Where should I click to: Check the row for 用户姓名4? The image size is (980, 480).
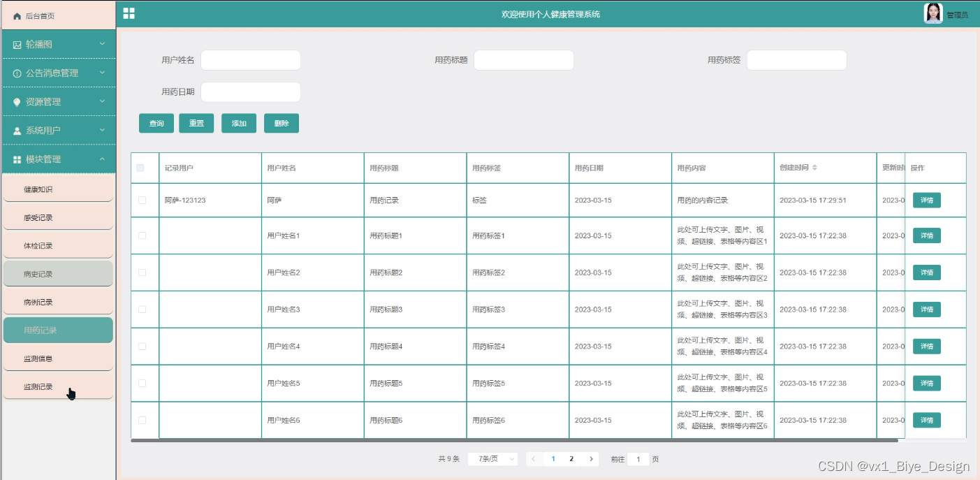point(142,347)
